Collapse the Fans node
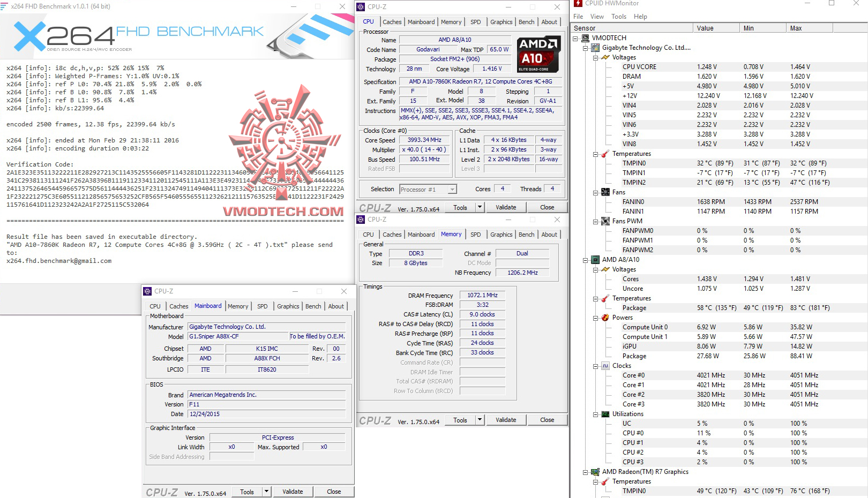The height and width of the screenshot is (498, 868). coord(595,192)
